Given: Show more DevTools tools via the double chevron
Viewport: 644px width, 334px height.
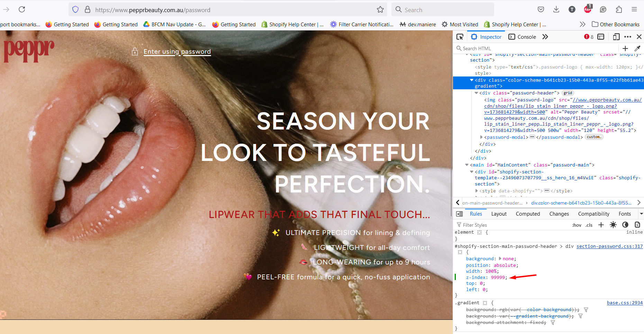Looking at the screenshot, I should 545,37.
